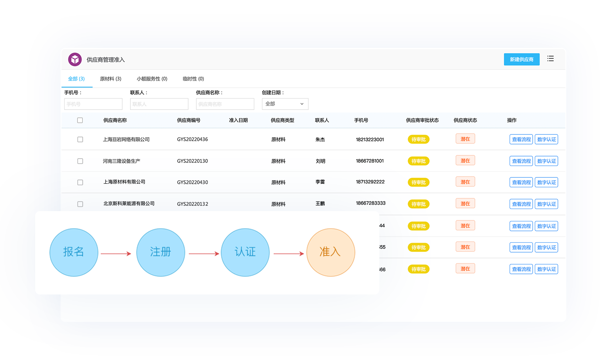The width and height of the screenshot is (602, 364).
Task: Check the box for 上海亘岩网络有限公司
Action: [80, 139]
